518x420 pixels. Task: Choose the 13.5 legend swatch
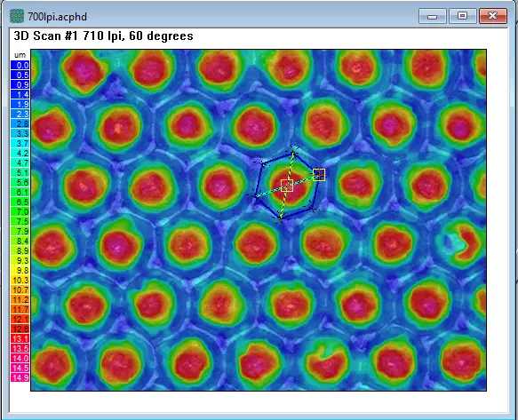[20, 348]
